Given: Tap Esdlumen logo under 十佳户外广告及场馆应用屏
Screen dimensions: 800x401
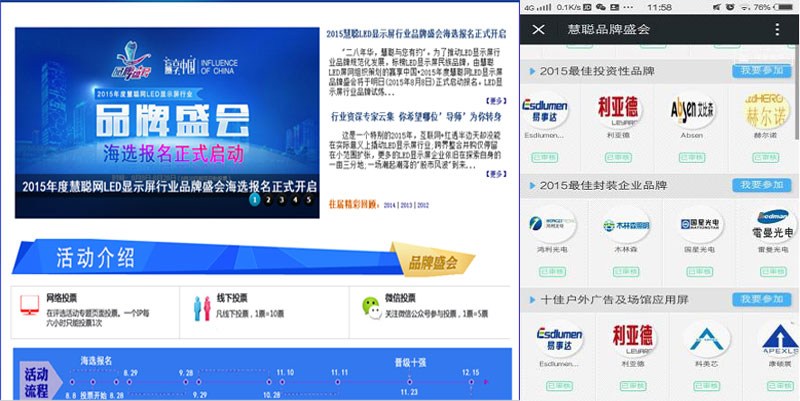Looking at the screenshot, I should [x=560, y=339].
